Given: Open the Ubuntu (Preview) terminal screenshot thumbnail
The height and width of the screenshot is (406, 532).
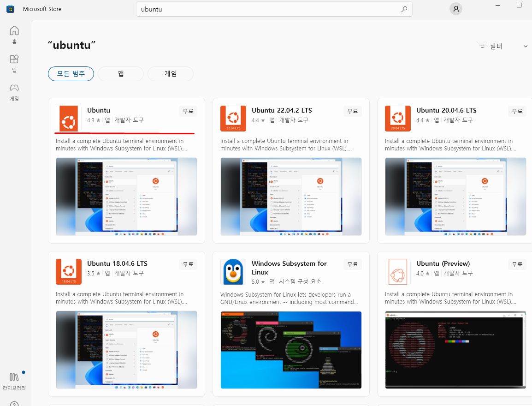Looking at the screenshot, I should point(455,350).
